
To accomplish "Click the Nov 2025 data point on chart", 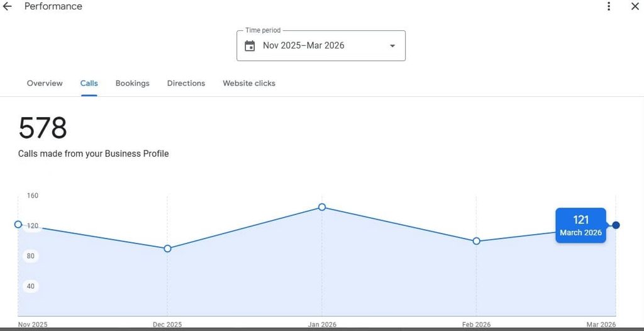I will coord(18,224).
